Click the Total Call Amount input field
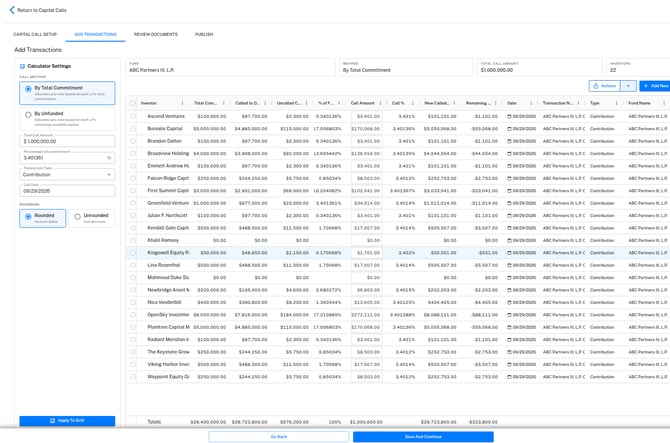670x443 pixels. tap(67, 141)
